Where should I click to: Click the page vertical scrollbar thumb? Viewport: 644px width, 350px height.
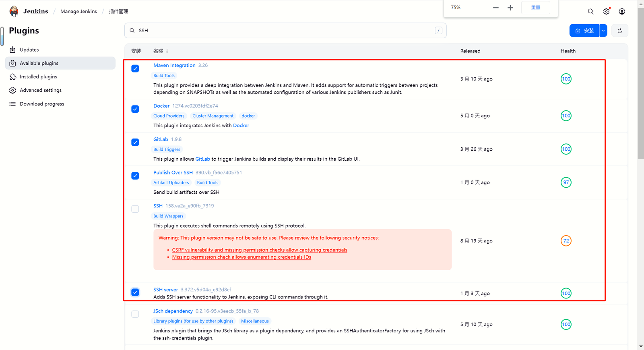[x=641, y=83]
